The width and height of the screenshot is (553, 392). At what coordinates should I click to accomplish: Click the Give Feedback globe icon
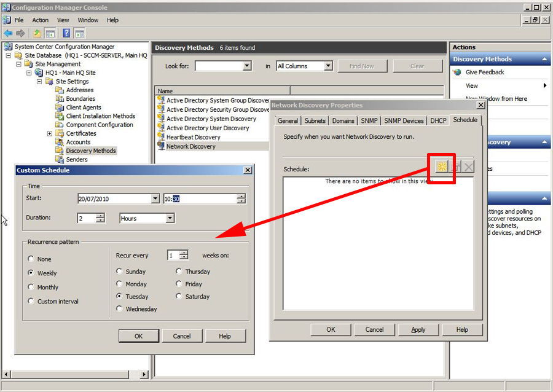pos(457,73)
